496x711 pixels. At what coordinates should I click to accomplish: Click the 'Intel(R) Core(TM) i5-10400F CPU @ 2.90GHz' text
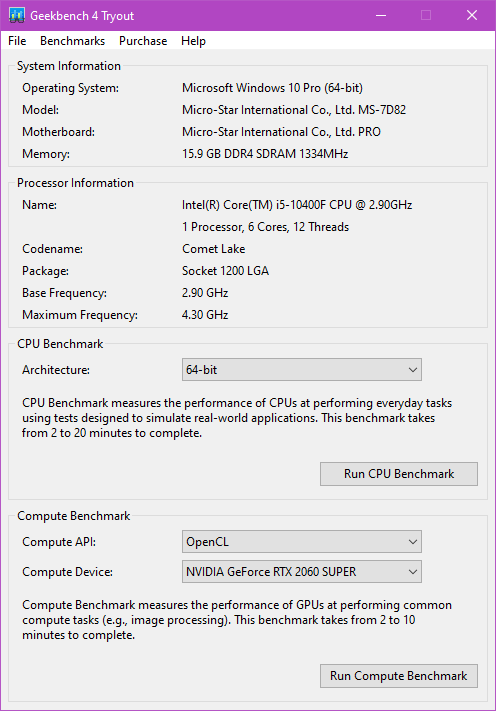297,205
